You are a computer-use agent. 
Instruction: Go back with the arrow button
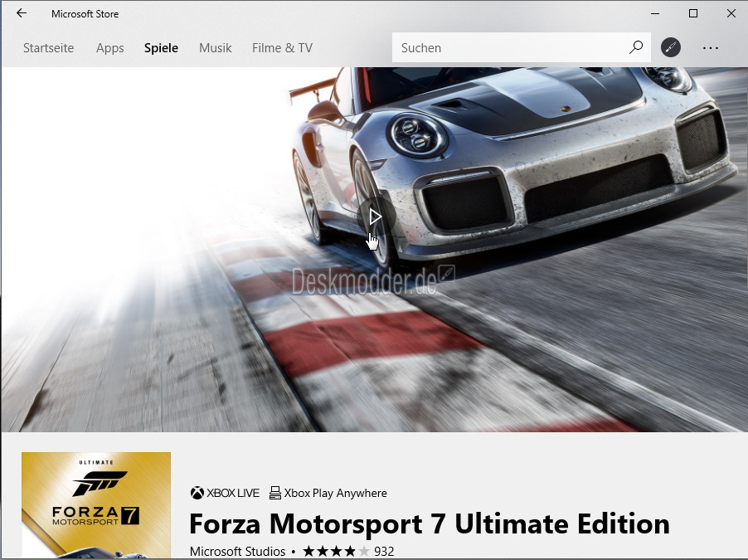(22, 13)
